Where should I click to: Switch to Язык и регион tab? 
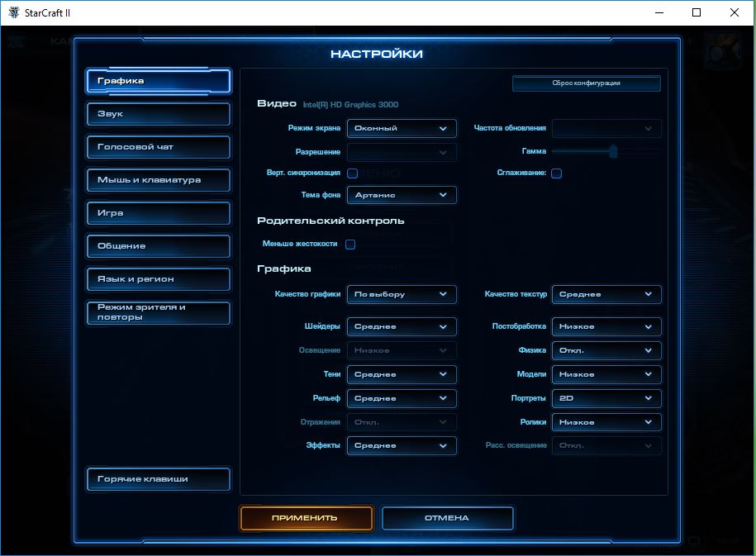159,279
